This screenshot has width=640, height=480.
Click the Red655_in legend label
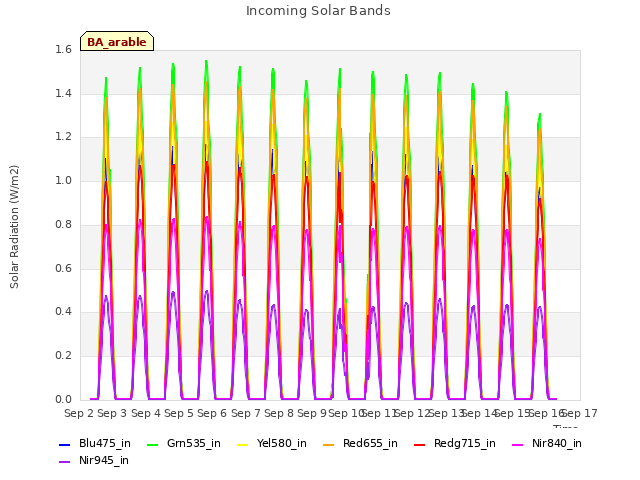(x=370, y=443)
